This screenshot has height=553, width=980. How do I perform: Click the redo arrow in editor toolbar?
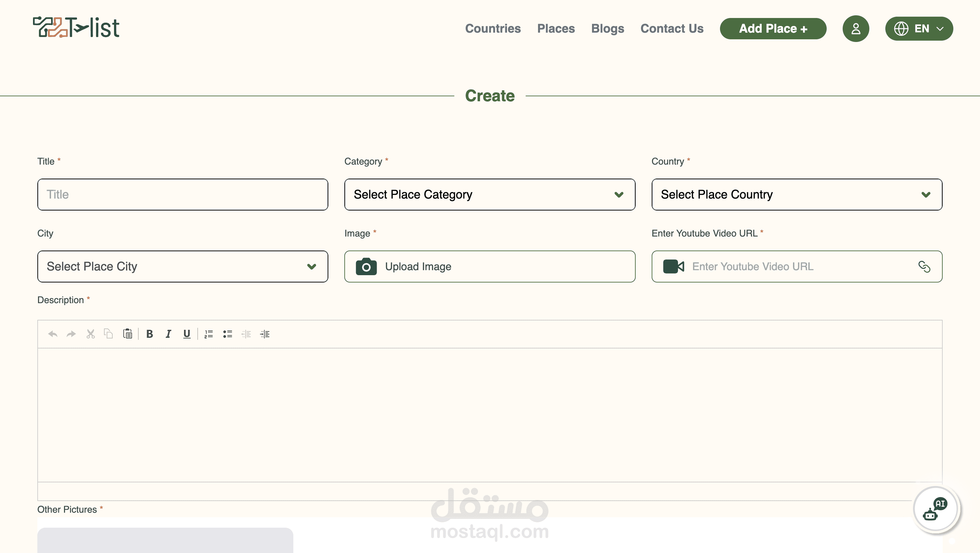[71, 334]
